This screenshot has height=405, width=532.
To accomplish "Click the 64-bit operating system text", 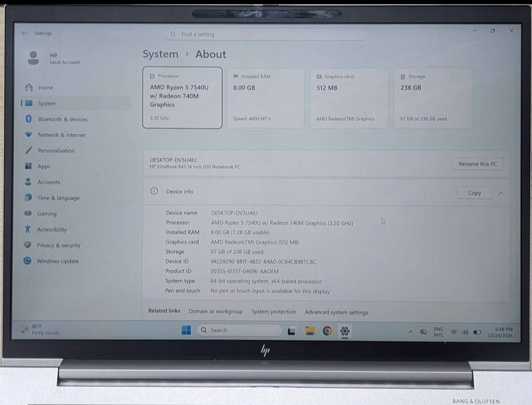I will pos(266,281).
